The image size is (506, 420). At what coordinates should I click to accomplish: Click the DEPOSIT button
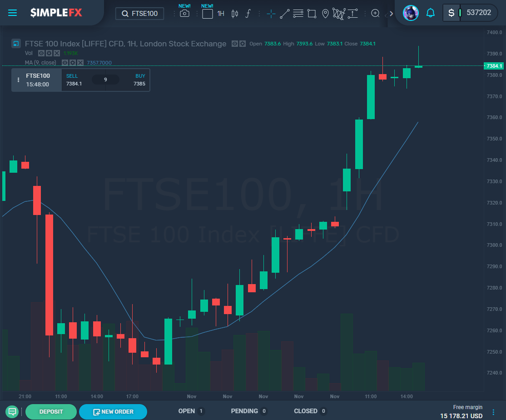click(51, 412)
